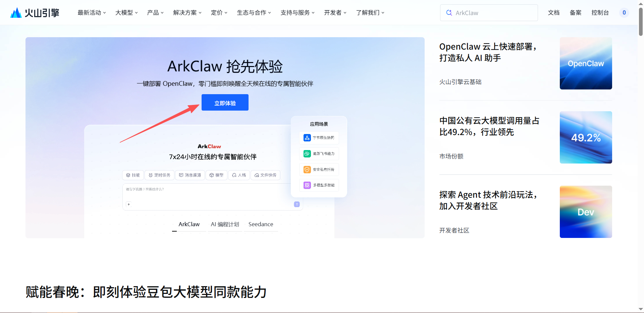
Task: Click the 开发者社区 category label
Action: click(x=454, y=231)
